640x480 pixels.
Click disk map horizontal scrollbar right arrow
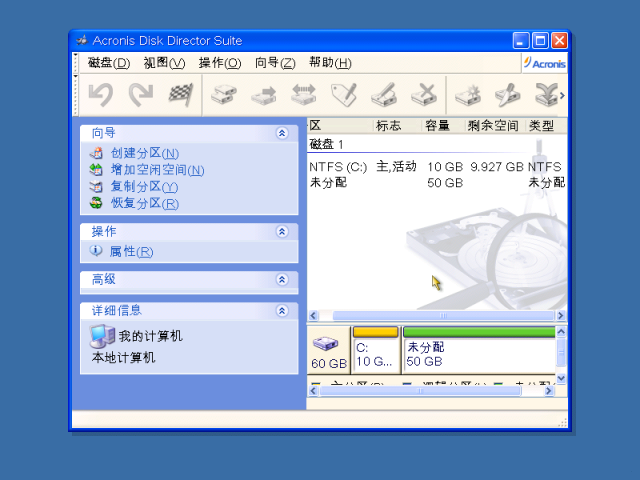click(549, 391)
